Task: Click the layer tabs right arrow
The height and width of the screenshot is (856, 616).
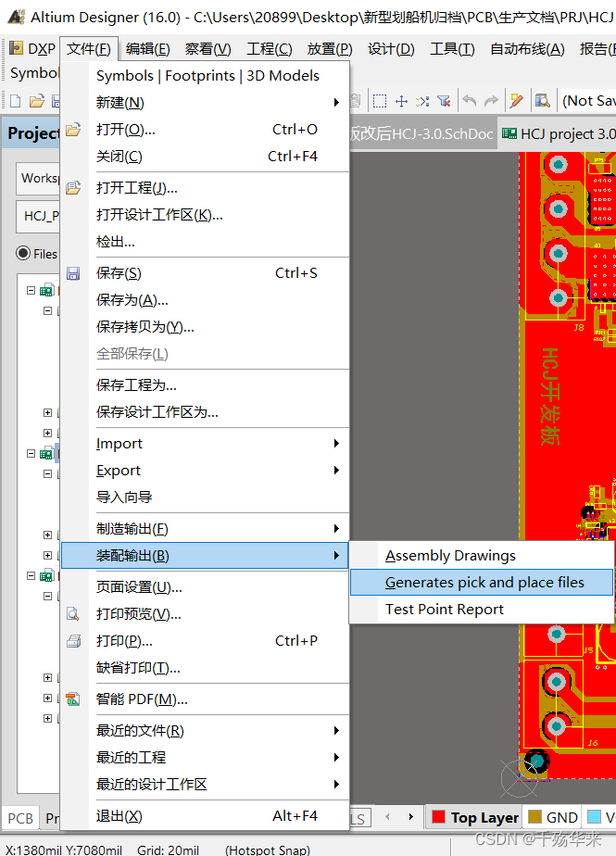Action: (411, 817)
